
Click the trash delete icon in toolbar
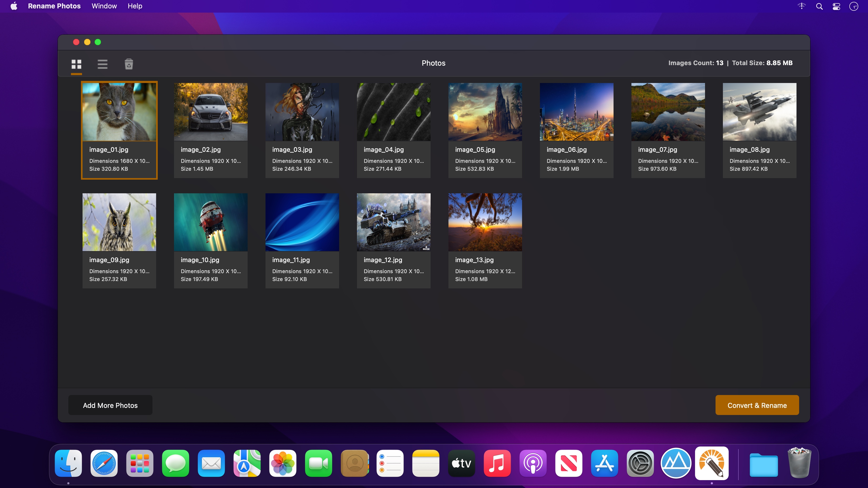coord(129,64)
